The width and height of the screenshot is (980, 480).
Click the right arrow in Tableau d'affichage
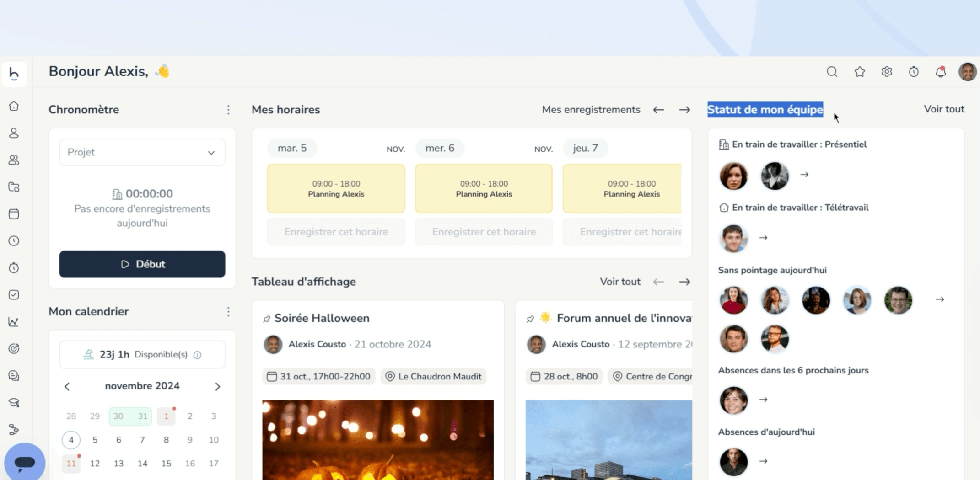(684, 282)
